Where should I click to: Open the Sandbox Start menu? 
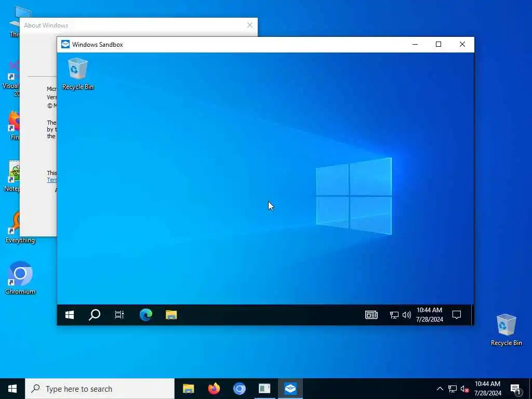[x=70, y=315]
